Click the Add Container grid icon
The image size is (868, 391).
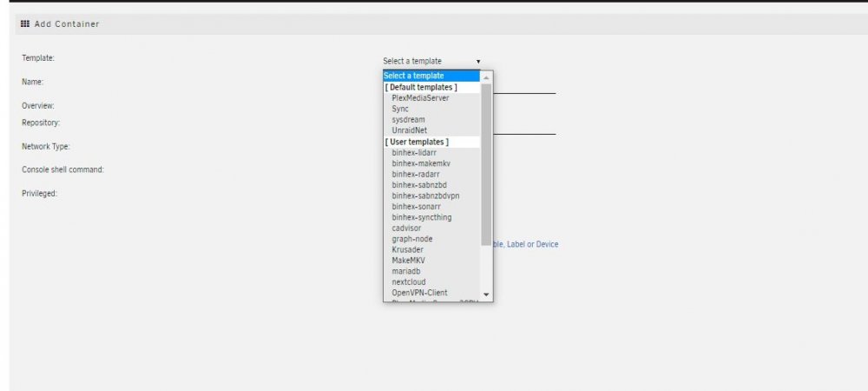[x=25, y=23]
